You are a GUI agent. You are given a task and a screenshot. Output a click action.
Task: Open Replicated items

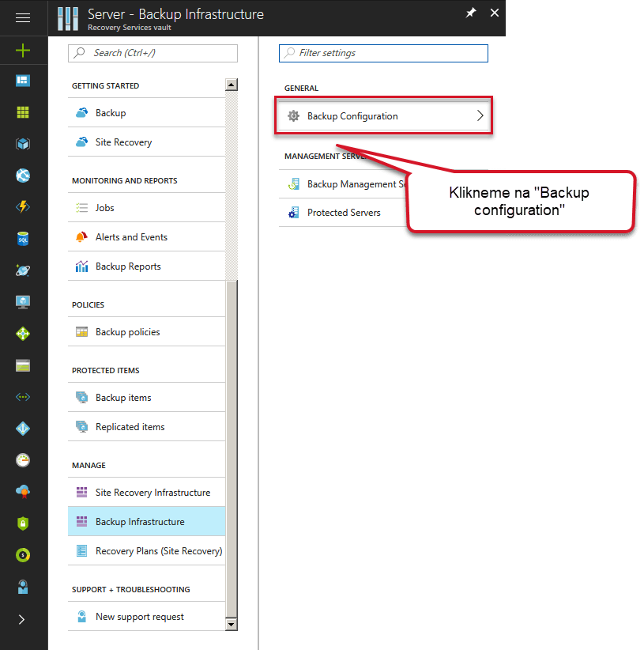[x=147, y=426]
